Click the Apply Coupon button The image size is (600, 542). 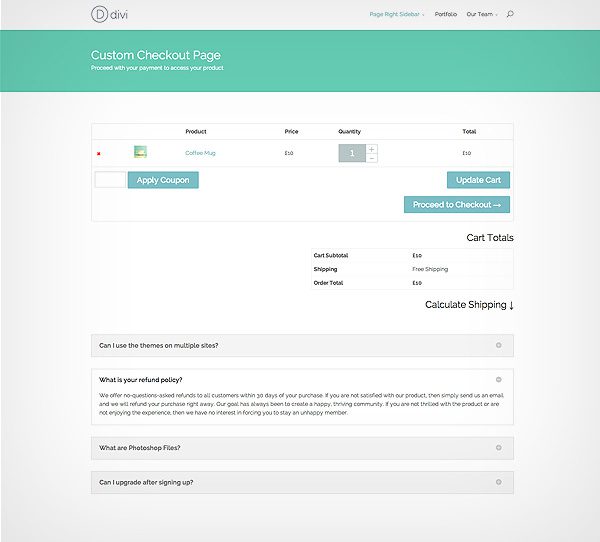pos(163,180)
